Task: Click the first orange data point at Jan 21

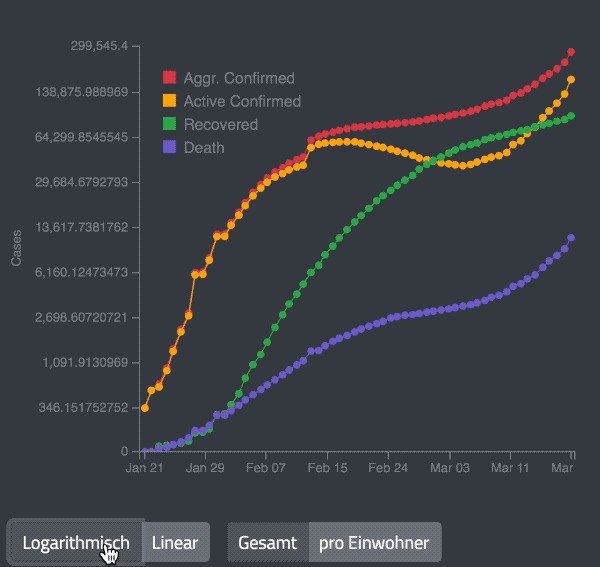Action: pyautogui.click(x=145, y=408)
